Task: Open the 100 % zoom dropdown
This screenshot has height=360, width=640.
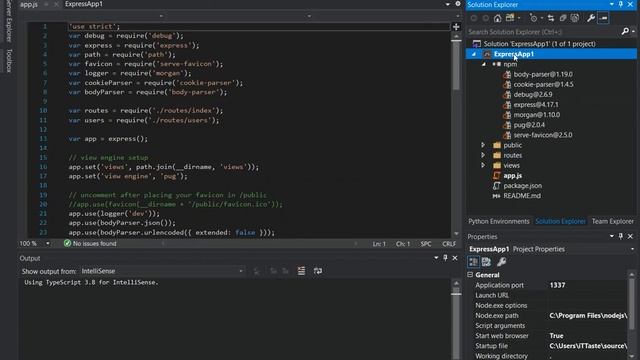Action: tap(47, 244)
